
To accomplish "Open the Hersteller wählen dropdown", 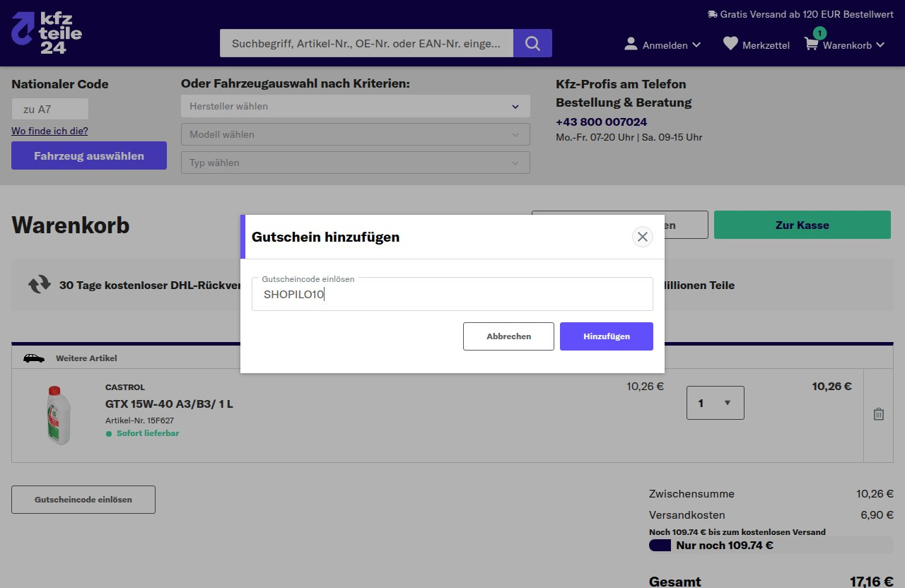I will point(356,106).
